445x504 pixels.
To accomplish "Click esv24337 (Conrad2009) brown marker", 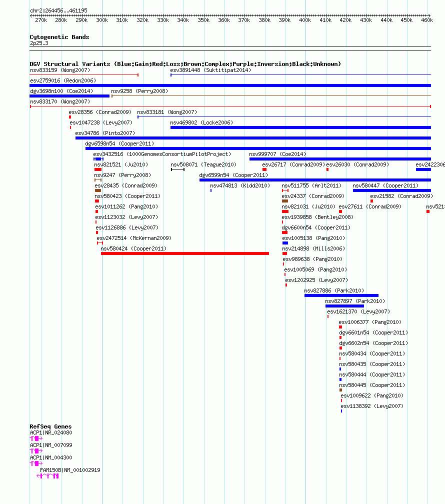I will click(285, 201).
